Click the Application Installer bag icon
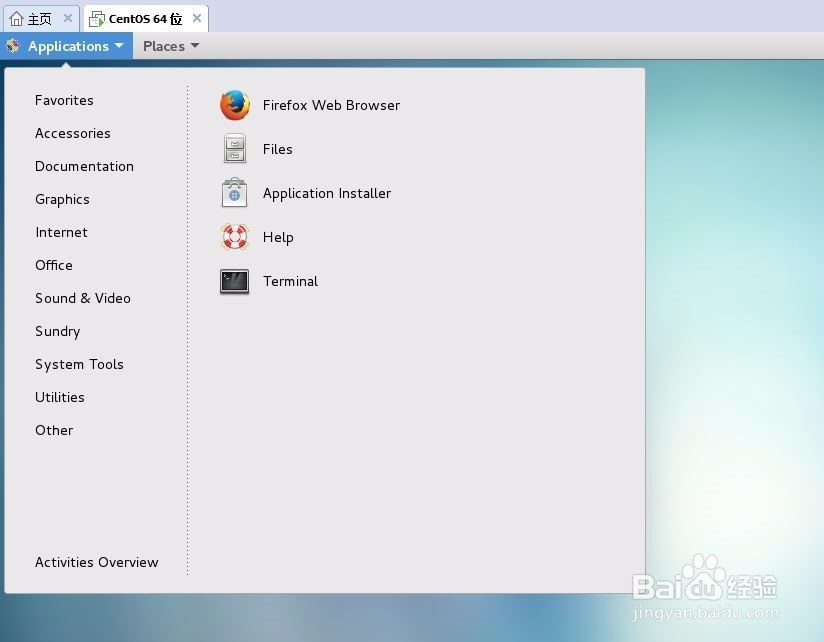 click(234, 193)
